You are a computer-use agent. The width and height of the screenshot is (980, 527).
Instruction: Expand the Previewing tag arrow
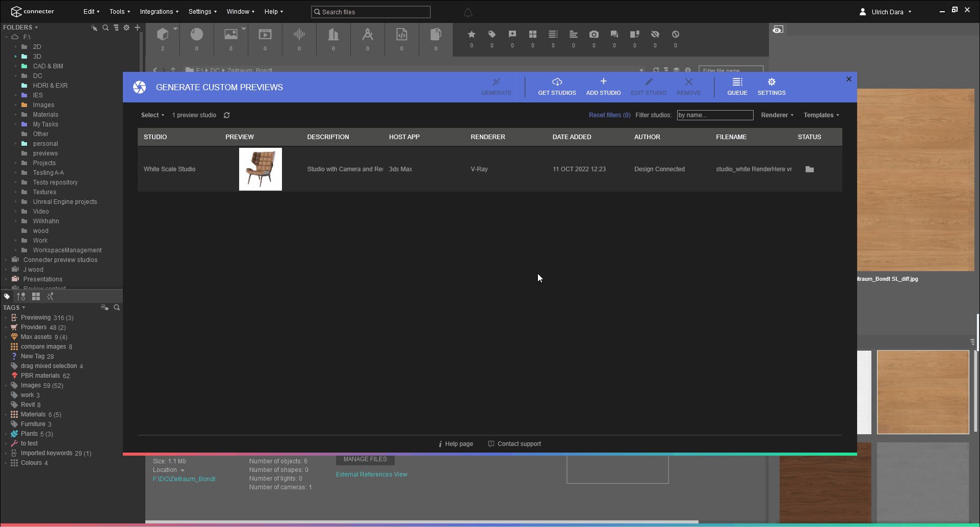pos(6,318)
